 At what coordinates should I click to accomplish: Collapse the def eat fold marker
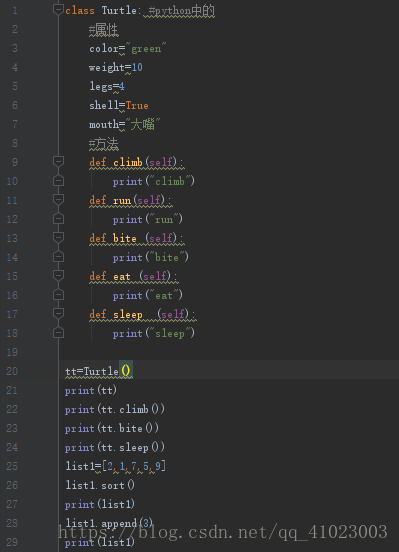click(58, 276)
